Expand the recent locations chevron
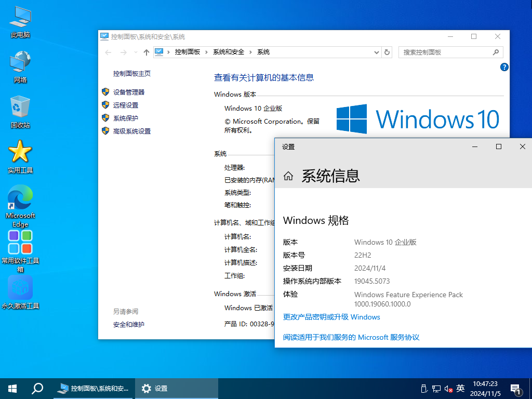Image resolution: width=532 pixels, height=399 pixels. [x=136, y=52]
